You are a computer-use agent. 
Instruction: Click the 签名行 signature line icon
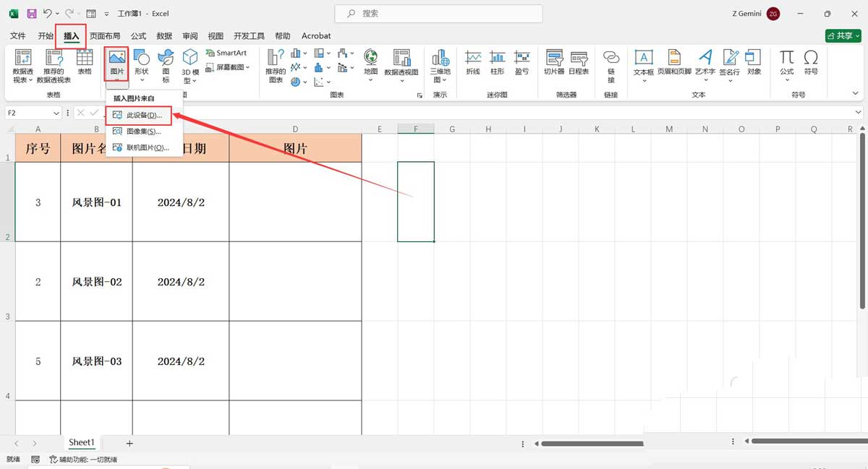pos(731,57)
